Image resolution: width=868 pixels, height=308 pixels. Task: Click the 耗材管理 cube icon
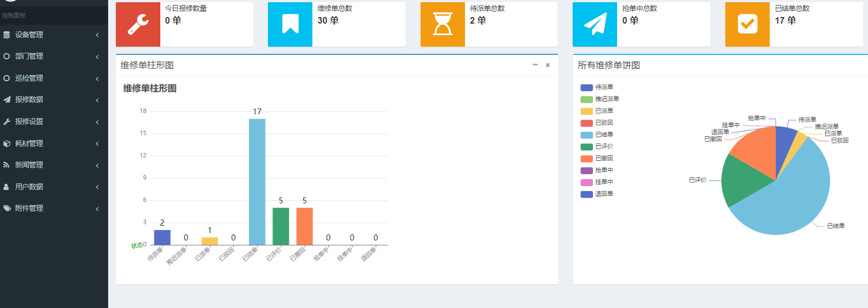pyautogui.click(x=7, y=143)
